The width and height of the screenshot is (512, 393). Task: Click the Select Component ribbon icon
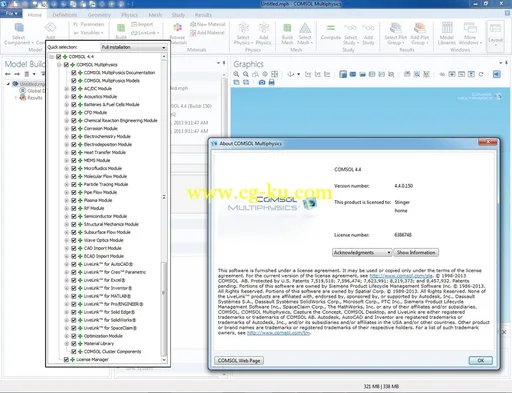[19, 28]
